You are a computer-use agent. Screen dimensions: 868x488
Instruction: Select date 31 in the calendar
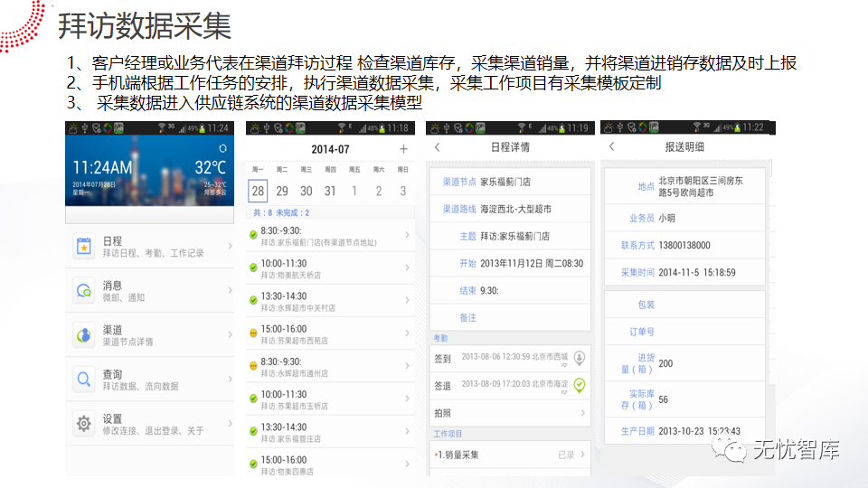pos(331,191)
